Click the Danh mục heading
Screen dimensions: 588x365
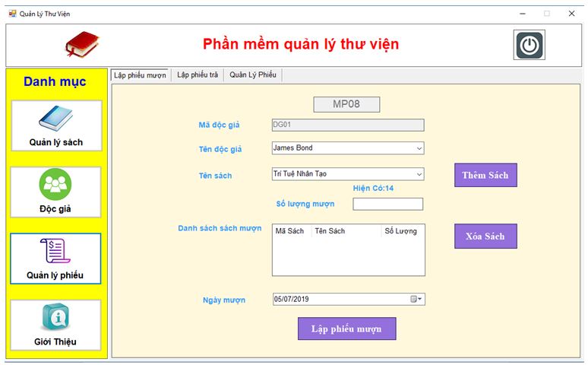55,81
